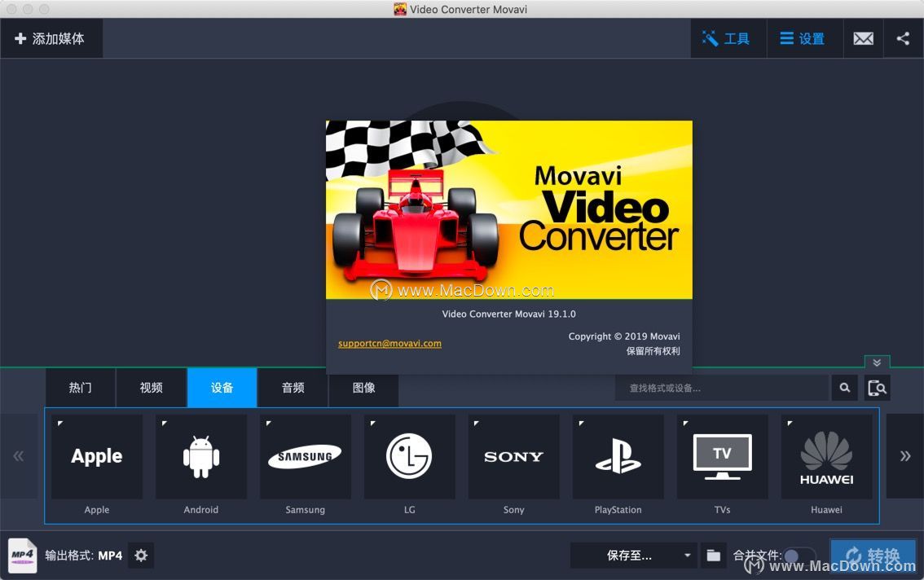Click the Video Converter Movavi 19.1.0 version text
The height and width of the screenshot is (580, 924).
coord(509,314)
